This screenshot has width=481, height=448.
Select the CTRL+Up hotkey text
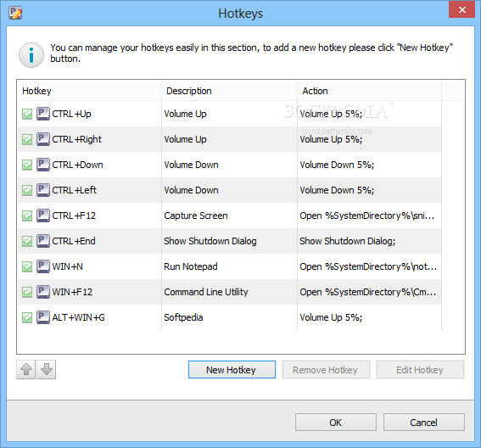tap(71, 114)
